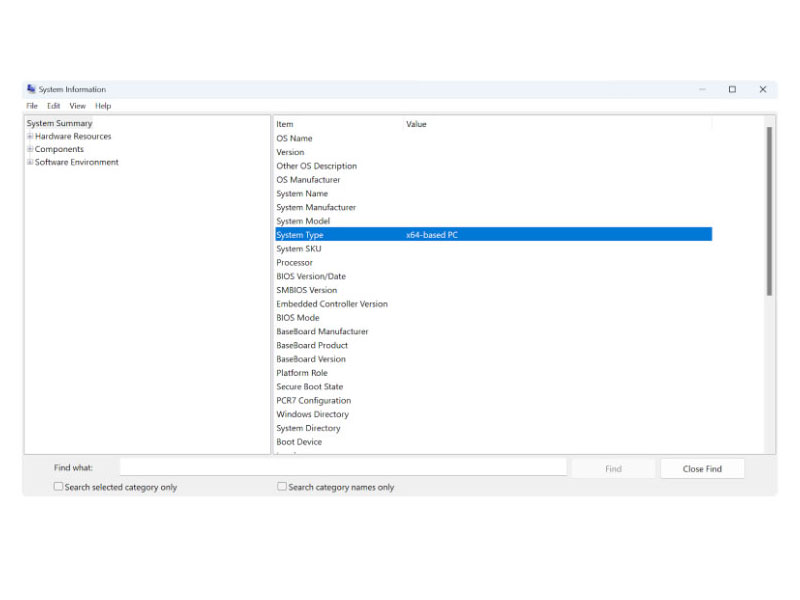Select the Version row
800x600 pixels.
click(493, 152)
